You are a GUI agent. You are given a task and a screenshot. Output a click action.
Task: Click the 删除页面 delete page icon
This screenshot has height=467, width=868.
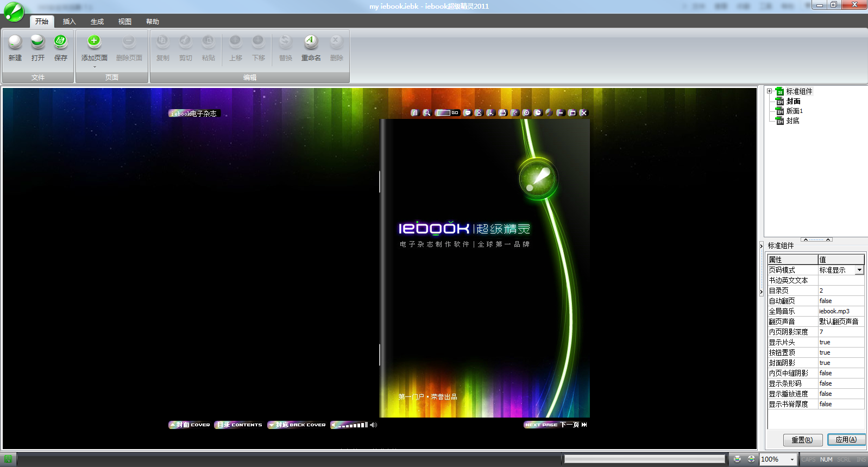pos(129,41)
